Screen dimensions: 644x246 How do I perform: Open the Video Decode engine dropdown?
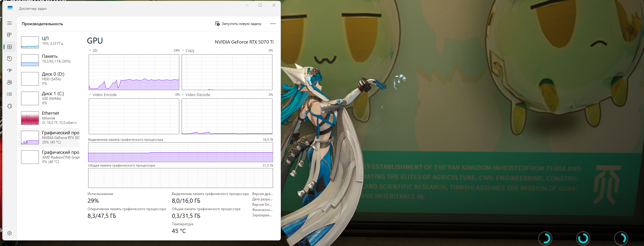click(x=183, y=95)
